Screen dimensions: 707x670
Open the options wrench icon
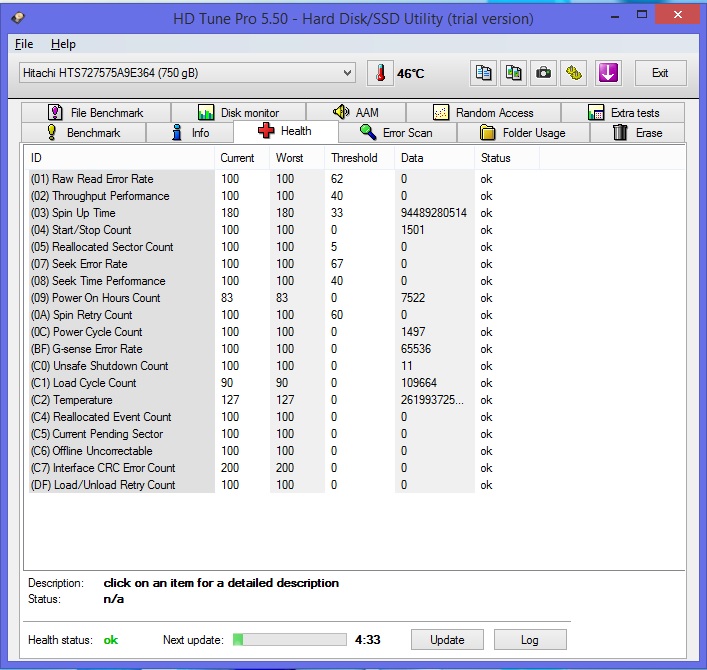574,73
